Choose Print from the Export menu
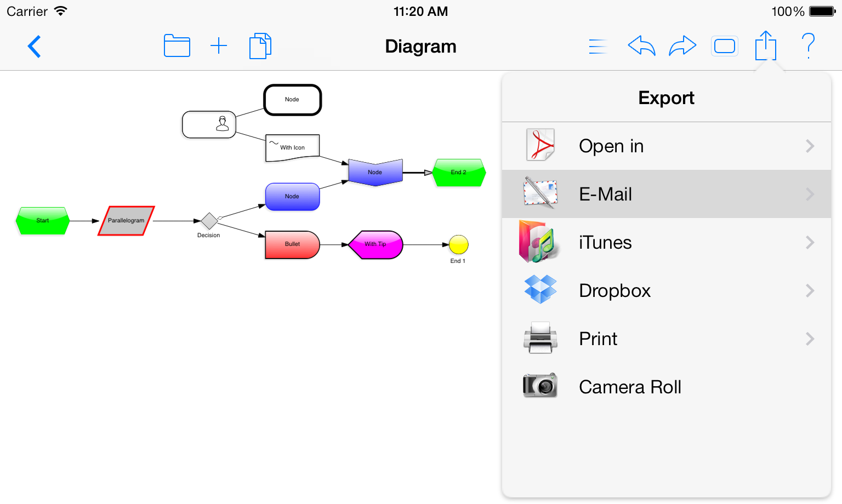The image size is (842, 504). tap(667, 339)
